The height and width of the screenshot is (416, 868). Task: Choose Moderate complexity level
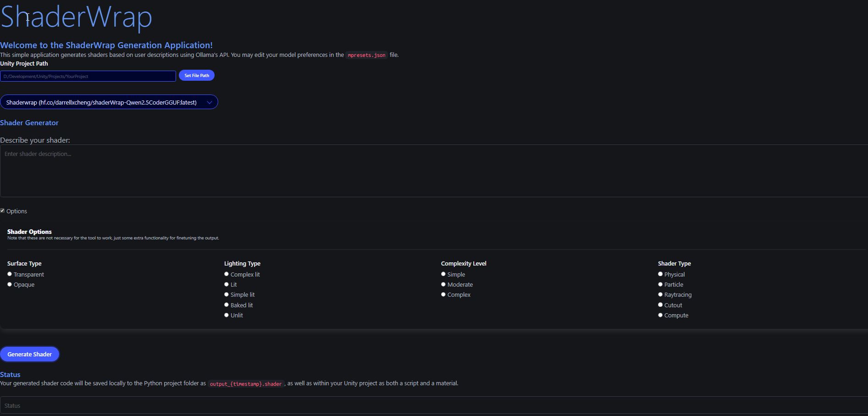[x=443, y=284]
